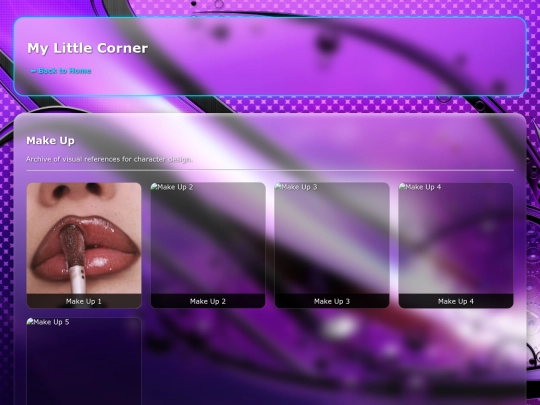This screenshot has width=540, height=405.
Task: Click the My Little Corner title
Action: [87, 48]
